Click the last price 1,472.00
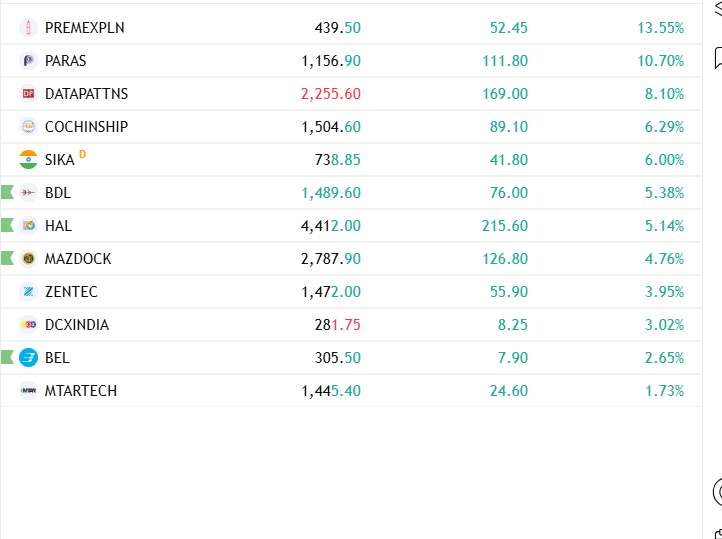The image size is (722, 539). point(331,292)
